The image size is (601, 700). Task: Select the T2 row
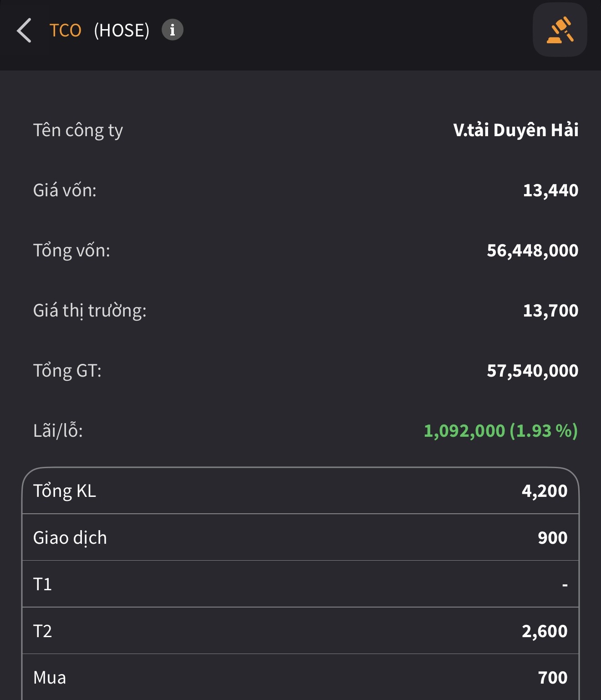pyautogui.click(x=300, y=631)
